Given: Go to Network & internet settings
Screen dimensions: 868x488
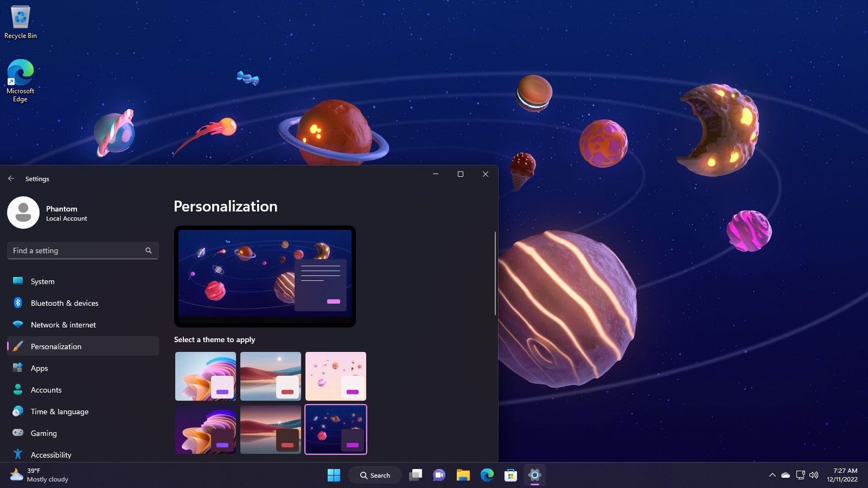Looking at the screenshot, I should 63,325.
